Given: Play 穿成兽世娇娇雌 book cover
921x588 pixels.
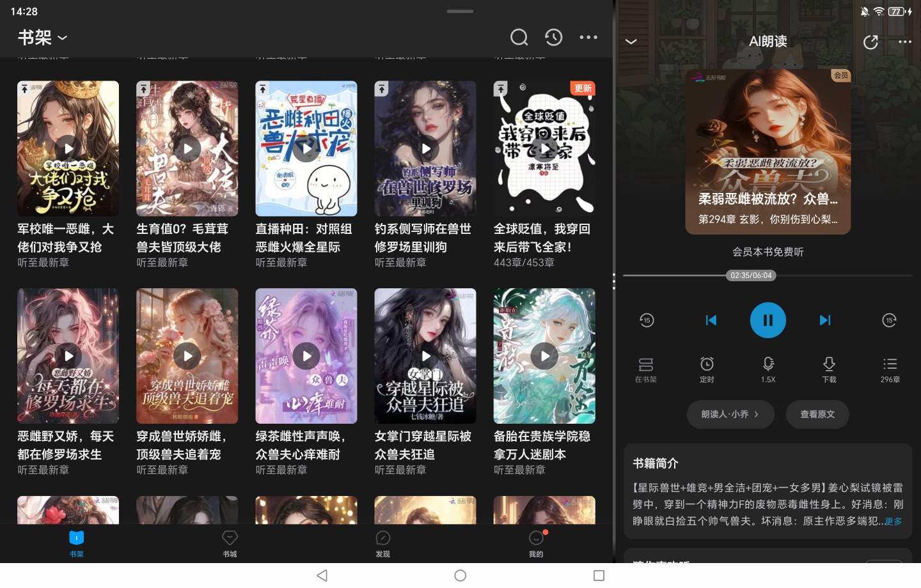Looking at the screenshot, I should pos(187,356).
